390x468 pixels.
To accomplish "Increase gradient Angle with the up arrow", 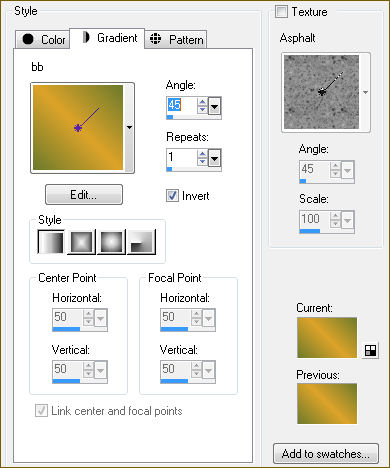I will point(202,102).
